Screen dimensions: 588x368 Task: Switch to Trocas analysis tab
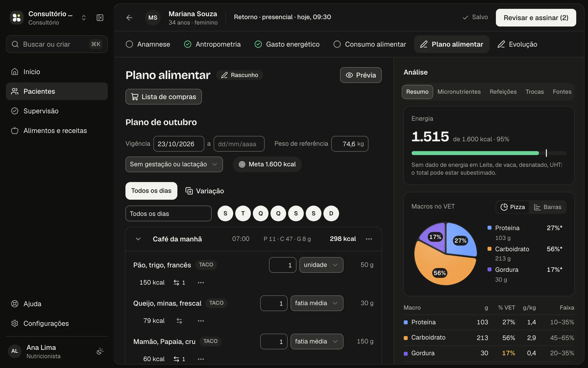(535, 92)
